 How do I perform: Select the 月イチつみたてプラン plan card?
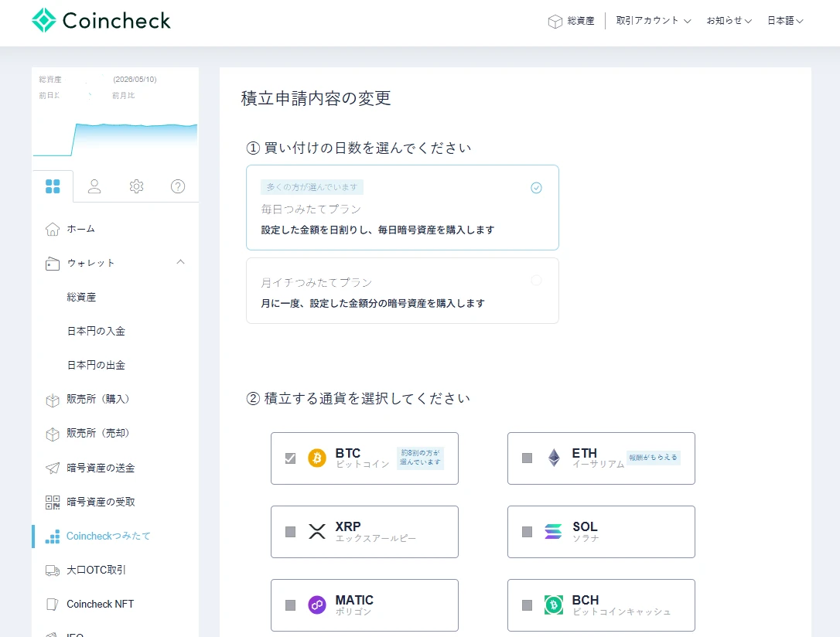[x=402, y=291]
